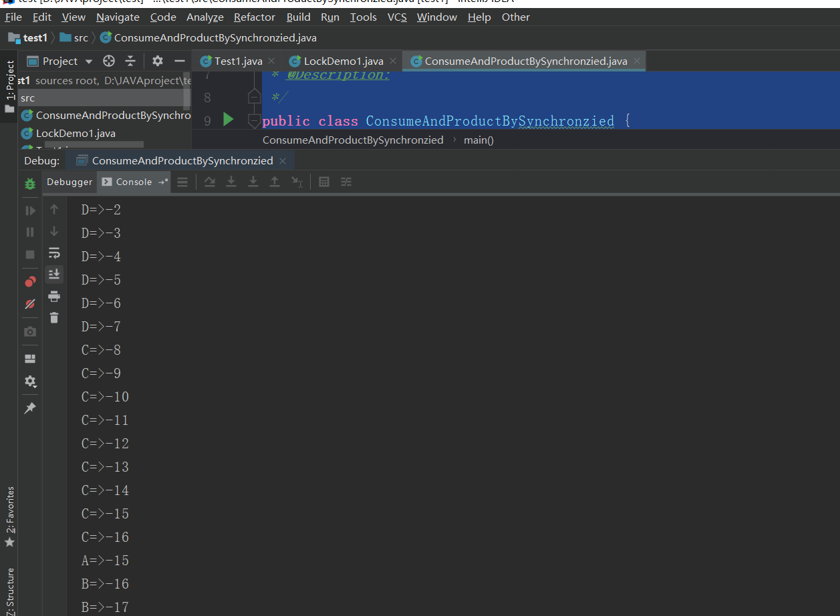840x616 pixels.
Task: Pause the running debug program
Action: point(30,232)
